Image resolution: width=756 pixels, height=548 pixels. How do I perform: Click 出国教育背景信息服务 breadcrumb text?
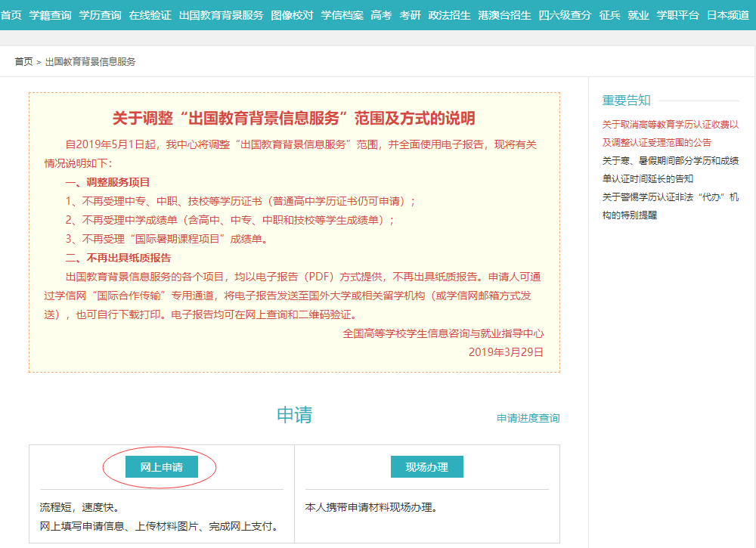coord(90,62)
